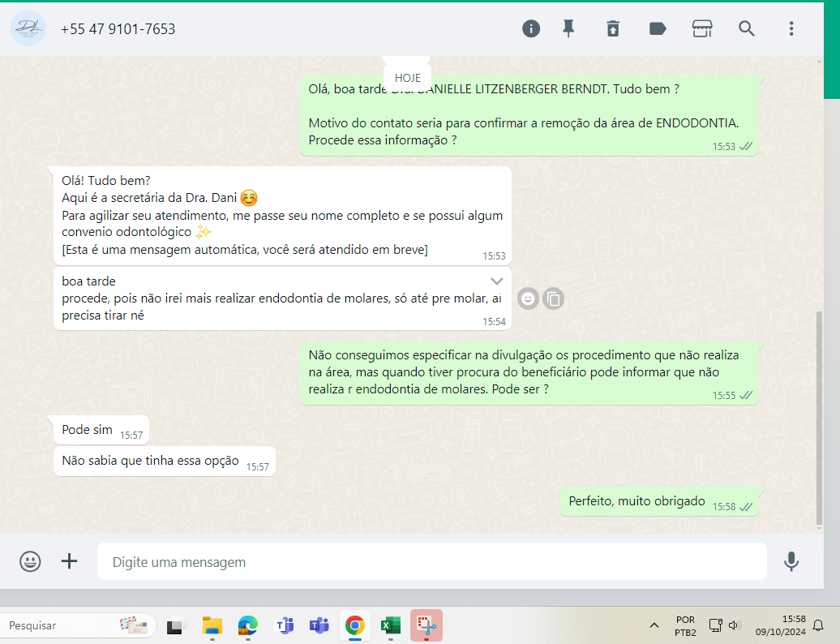Open File Explorer from taskbar
Screen dimensions: 840x644
(x=212, y=625)
